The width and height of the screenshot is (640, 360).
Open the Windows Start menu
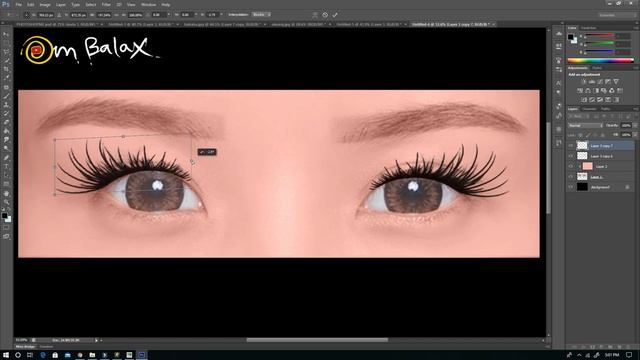pyautogui.click(x=6, y=355)
